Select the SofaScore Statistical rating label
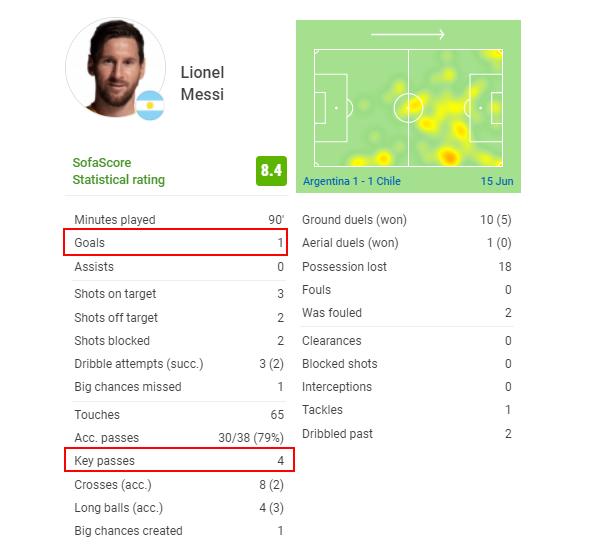Screen dimensions: 600x550 [x=118, y=171]
